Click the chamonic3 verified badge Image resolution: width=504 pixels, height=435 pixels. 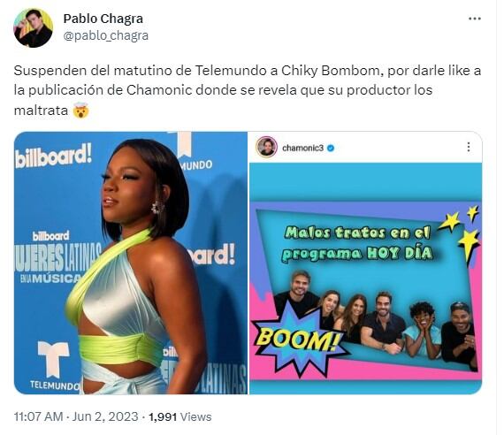[331, 149]
